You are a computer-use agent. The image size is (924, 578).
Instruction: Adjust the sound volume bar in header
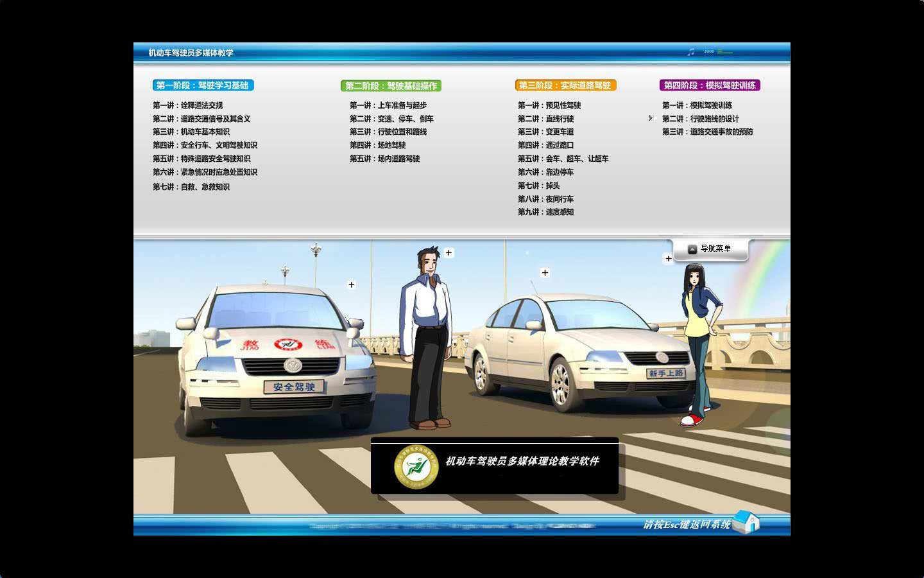[x=724, y=51]
